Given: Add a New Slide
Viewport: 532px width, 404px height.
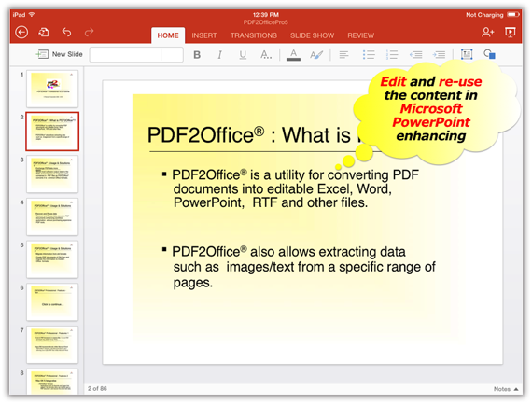Looking at the screenshot, I should tap(59, 54).
